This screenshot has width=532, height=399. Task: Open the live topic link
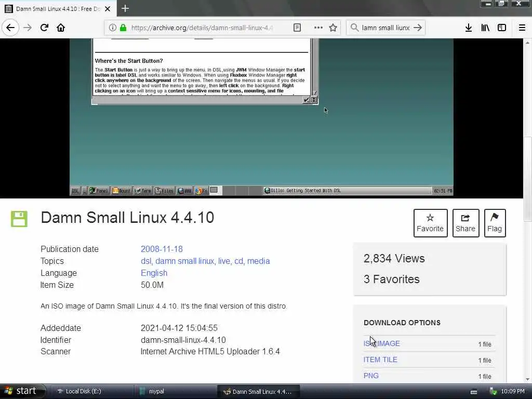pos(224,261)
